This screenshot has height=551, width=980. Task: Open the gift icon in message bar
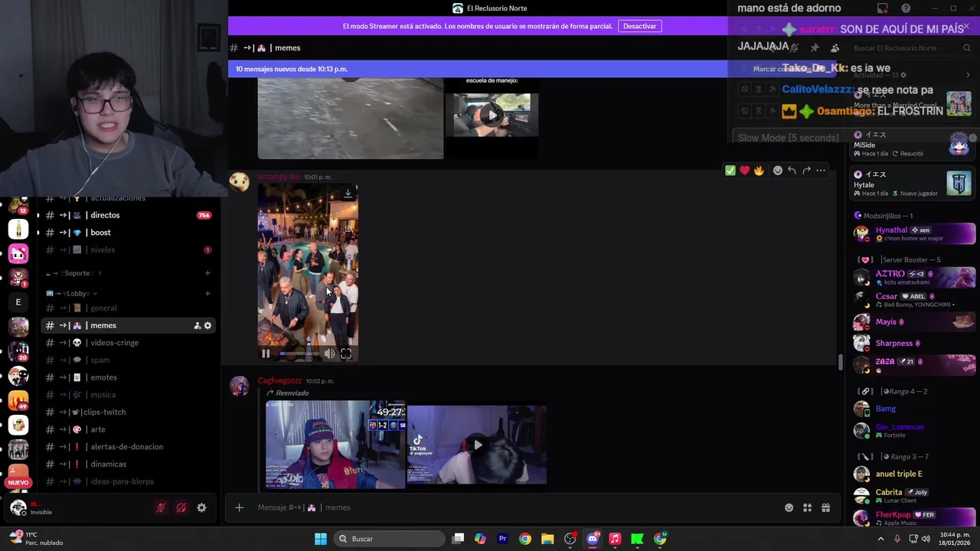(x=825, y=507)
